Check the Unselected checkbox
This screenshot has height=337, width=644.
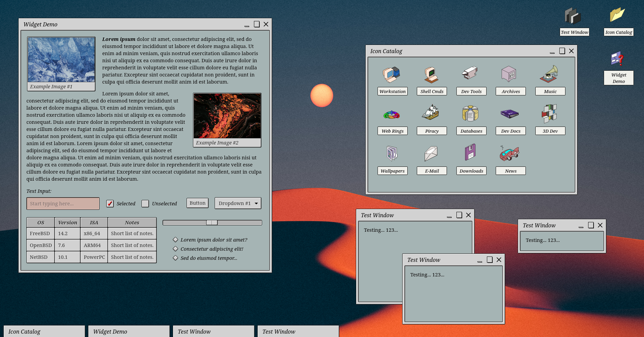click(x=145, y=204)
